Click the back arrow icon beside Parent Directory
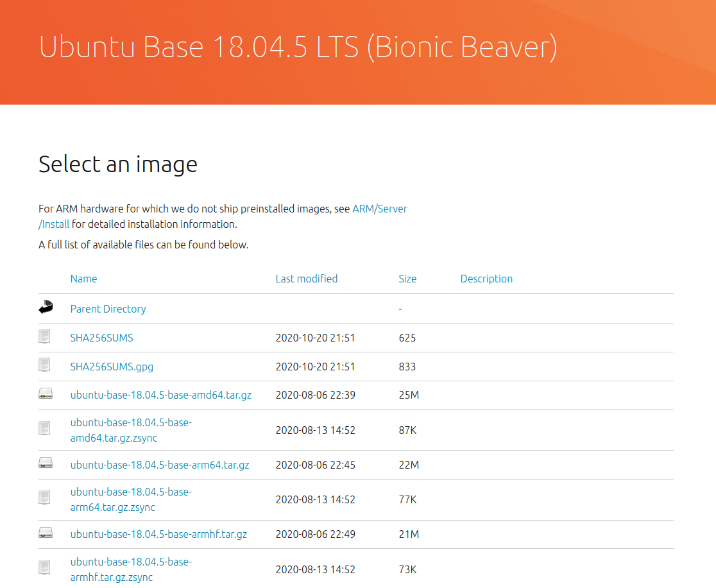This screenshot has height=588, width=716. point(44,307)
